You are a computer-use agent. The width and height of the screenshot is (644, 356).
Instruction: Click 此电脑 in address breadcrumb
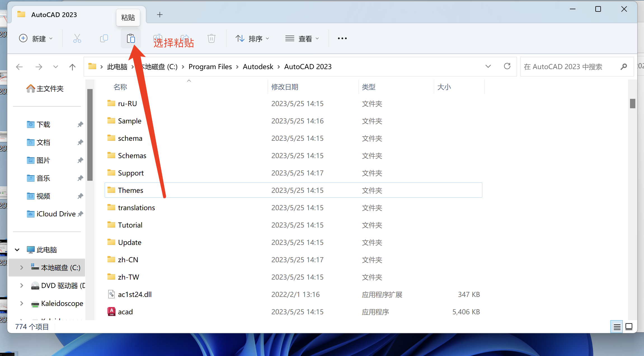(x=117, y=67)
